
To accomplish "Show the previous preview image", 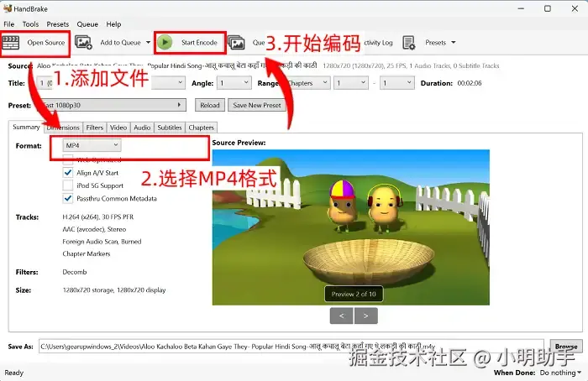I will tap(342, 316).
